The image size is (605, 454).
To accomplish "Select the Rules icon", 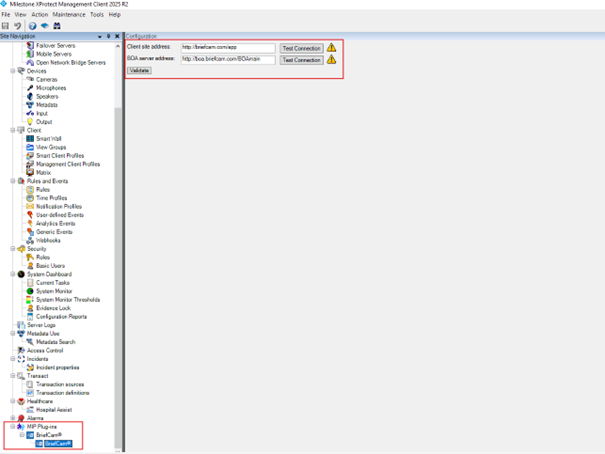I will pyautogui.click(x=30, y=189).
